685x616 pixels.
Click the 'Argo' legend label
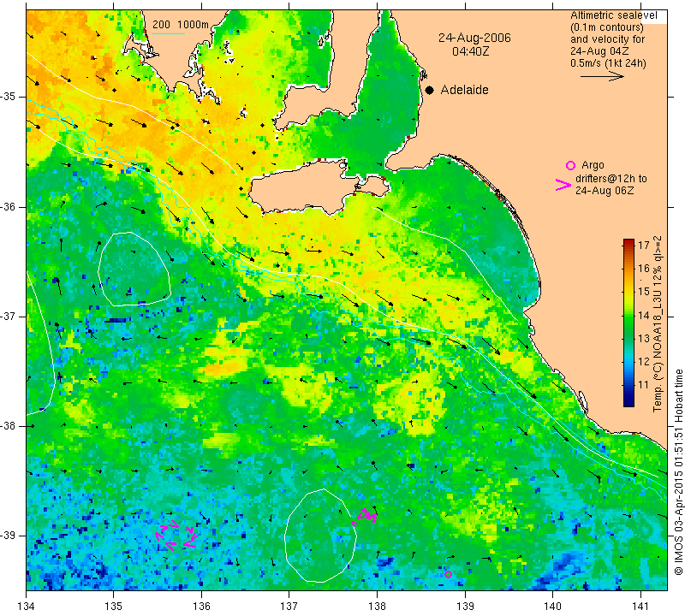point(593,165)
